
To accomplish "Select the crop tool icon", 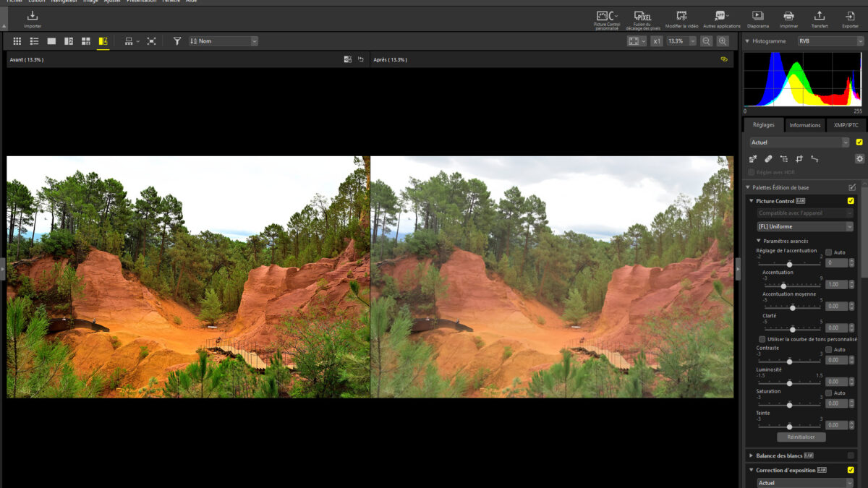I will pos(799,158).
